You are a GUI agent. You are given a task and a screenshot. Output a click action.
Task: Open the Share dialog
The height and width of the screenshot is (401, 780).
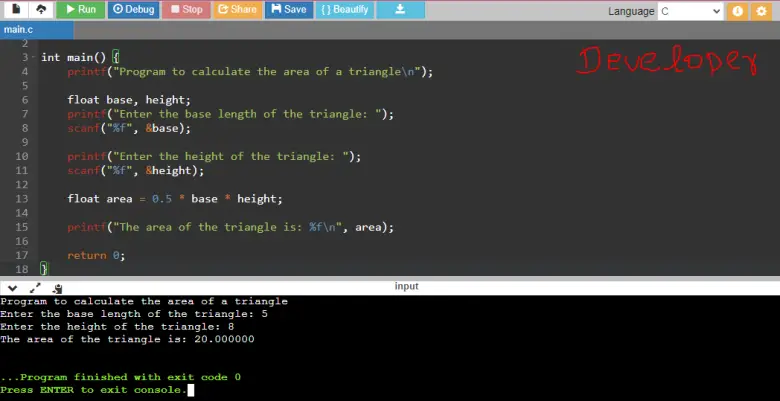(238, 9)
